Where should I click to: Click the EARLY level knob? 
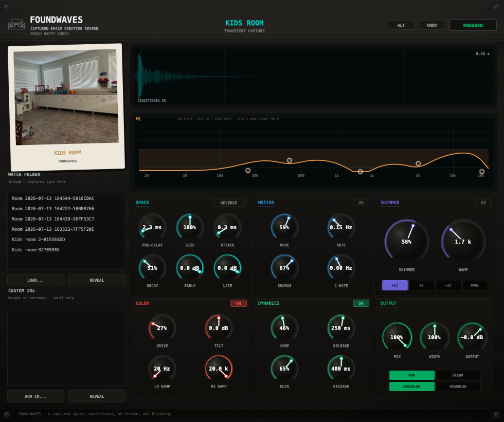[190, 267]
